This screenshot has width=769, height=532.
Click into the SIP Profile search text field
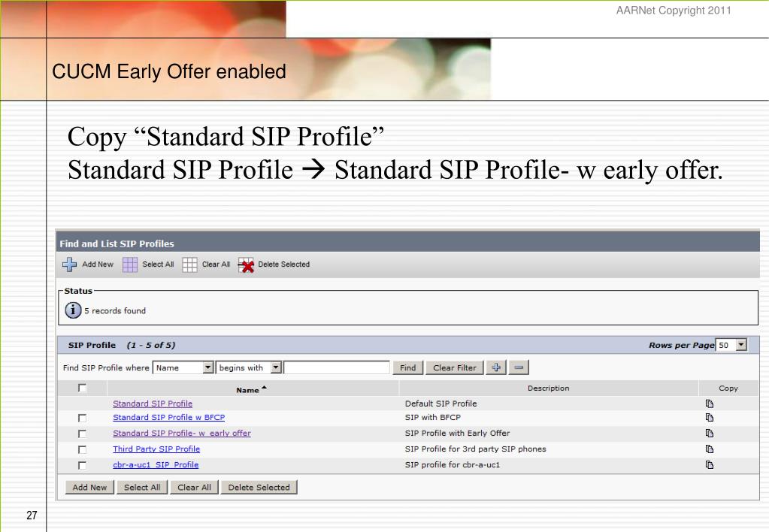click(337, 367)
